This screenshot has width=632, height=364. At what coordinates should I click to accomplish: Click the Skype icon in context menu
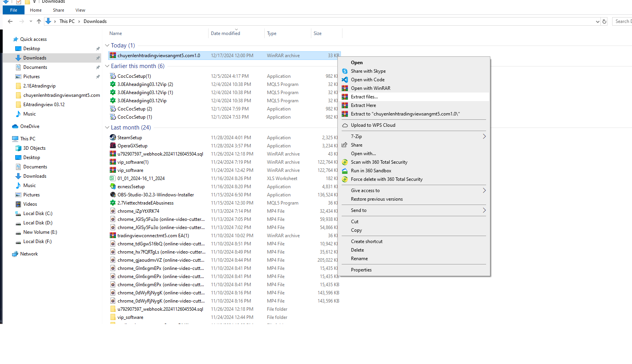[x=345, y=71]
